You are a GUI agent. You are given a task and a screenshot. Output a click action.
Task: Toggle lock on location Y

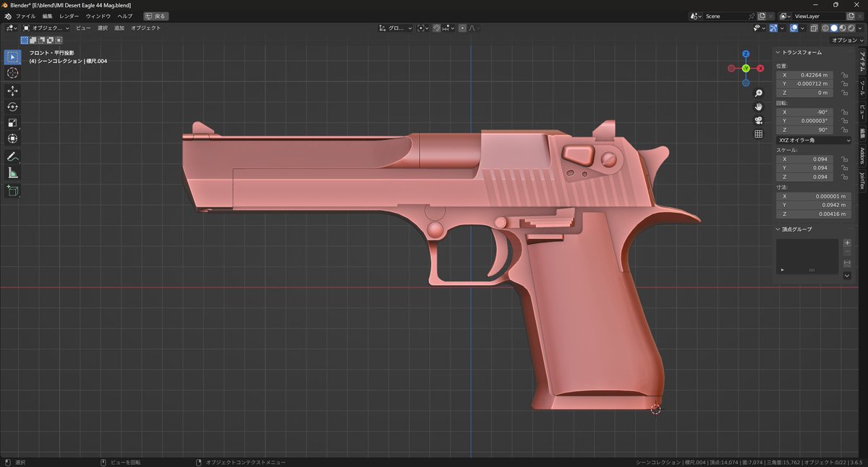(x=845, y=84)
